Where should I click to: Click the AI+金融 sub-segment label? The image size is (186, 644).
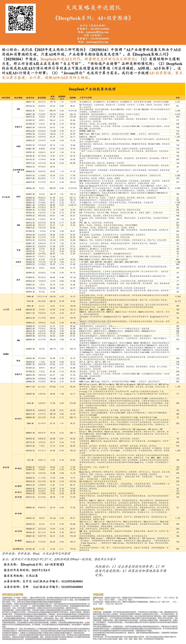click(18, 514)
